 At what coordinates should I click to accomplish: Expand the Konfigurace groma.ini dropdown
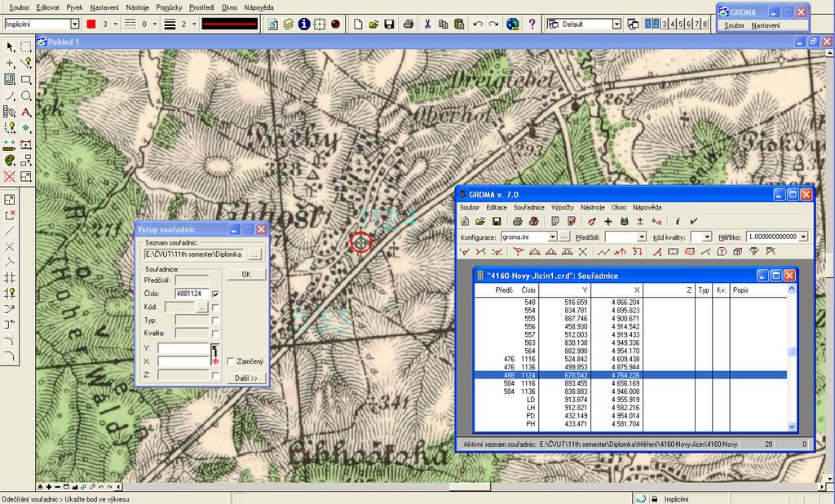(x=552, y=237)
